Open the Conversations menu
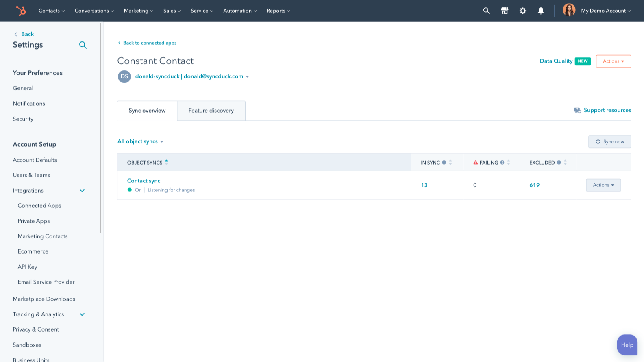Image resolution: width=644 pixels, height=362 pixels. point(94,11)
